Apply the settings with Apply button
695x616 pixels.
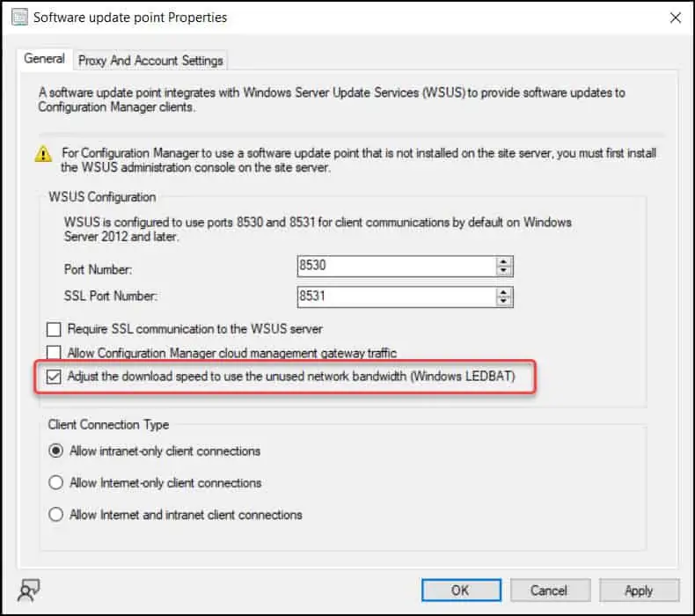point(639,590)
